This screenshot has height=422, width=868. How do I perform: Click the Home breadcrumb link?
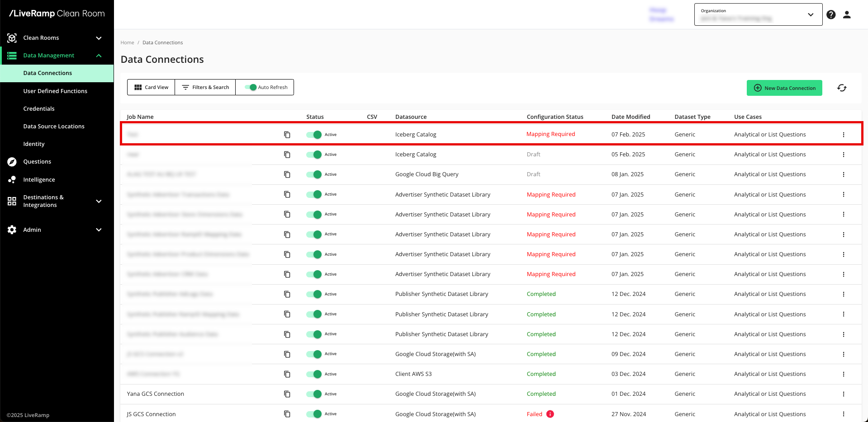click(x=127, y=42)
